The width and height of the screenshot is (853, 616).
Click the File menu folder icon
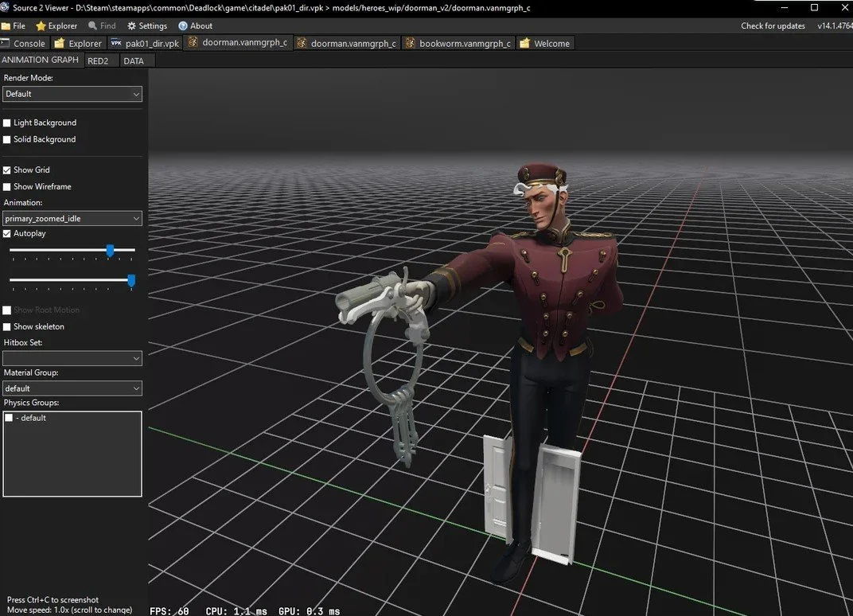coord(6,26)
